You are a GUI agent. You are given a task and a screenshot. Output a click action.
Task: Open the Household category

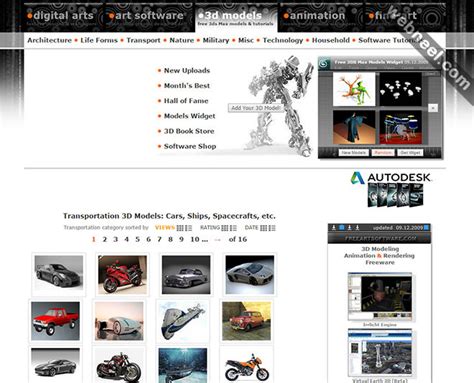331,40
